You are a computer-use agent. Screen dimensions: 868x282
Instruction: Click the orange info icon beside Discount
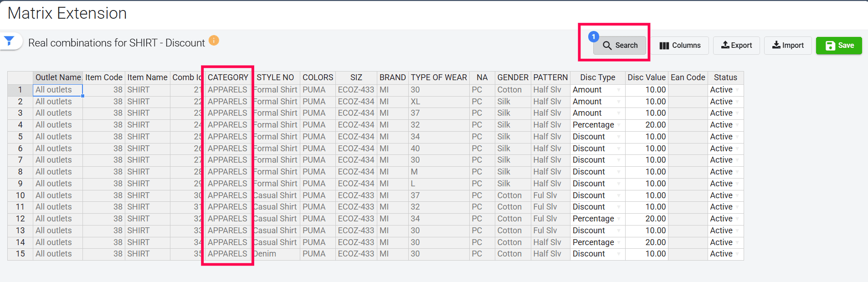(214, 41)
